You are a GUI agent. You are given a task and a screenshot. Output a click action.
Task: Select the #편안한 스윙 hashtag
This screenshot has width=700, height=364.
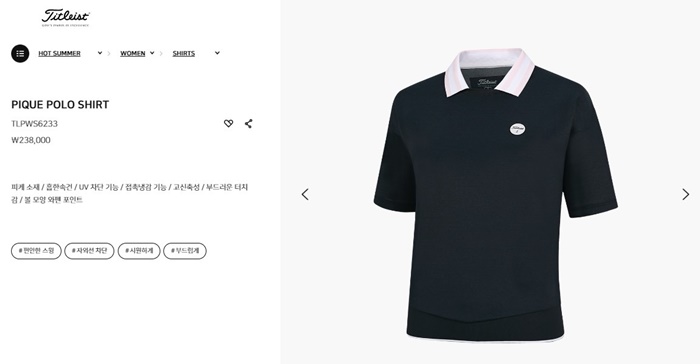click(x=36, y=251)
